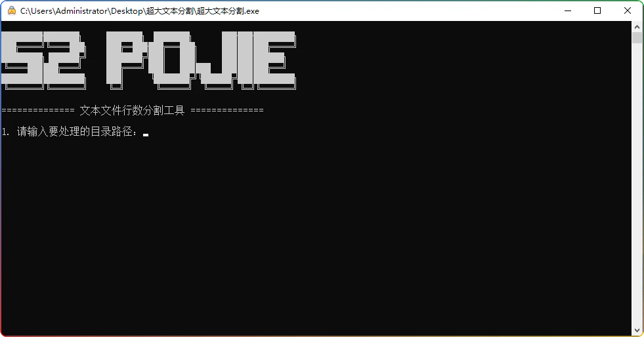Click the heading 文本文件行数分割工具
The height and width of the screenshot is (337, 644).
tap(132, 110)
